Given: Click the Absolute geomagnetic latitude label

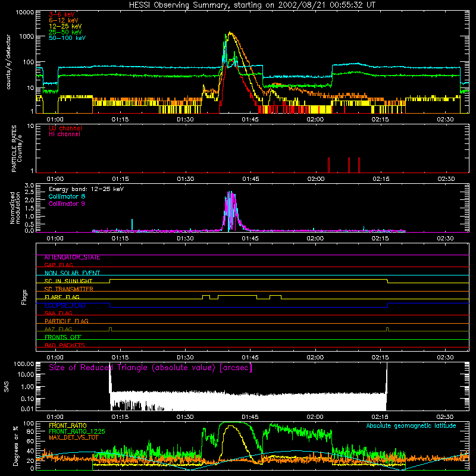Looking at the screenshot, I should [411, 425].
